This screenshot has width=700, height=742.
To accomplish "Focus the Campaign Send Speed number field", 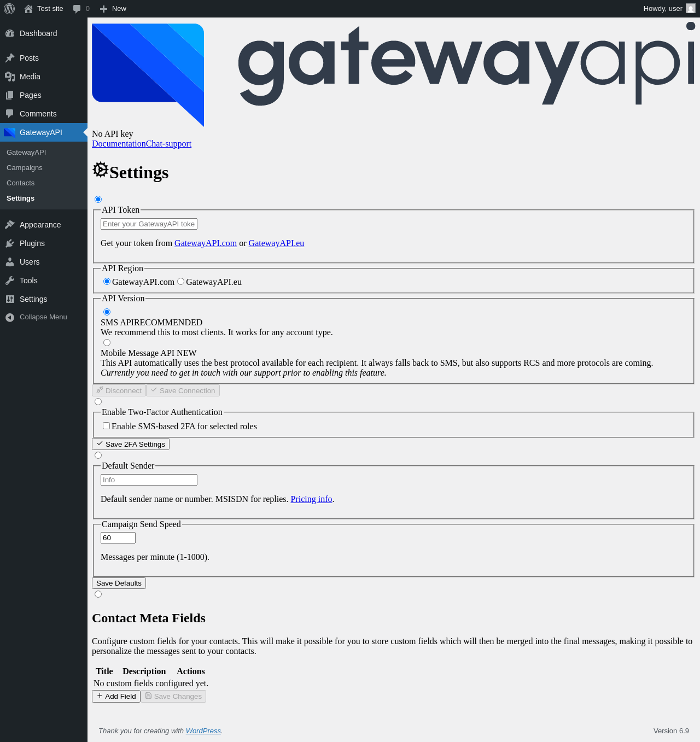I will tap(118, 538).
